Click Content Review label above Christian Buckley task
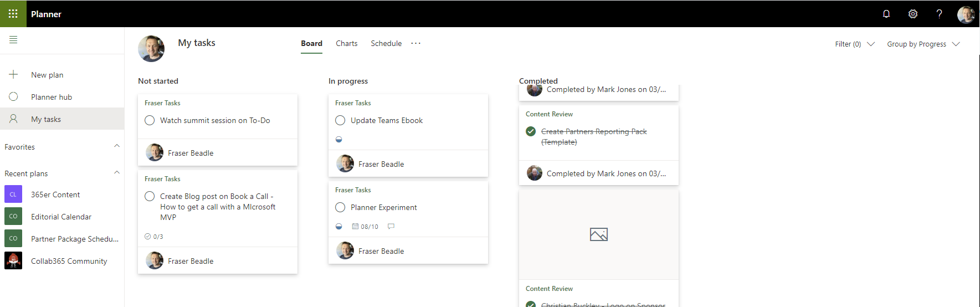980x307 pixels. pos(549,289)
